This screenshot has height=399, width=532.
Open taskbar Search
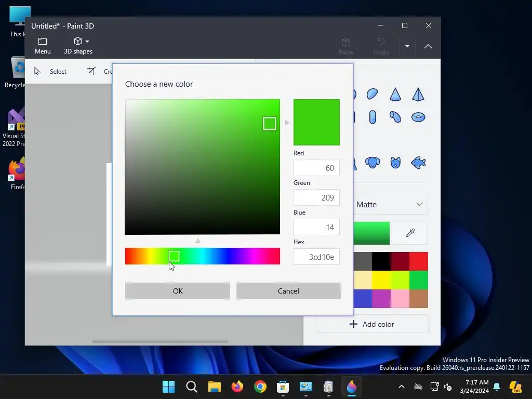192,387
